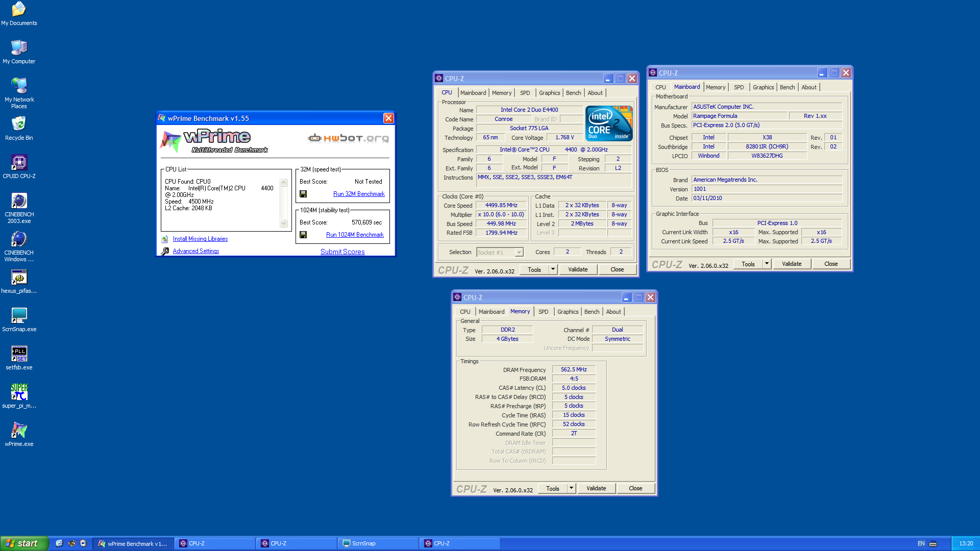This screenshot has width=980, height=551.
Task: Click Close button in CPU-Z Memory window
Action: [x=635, y=488]
